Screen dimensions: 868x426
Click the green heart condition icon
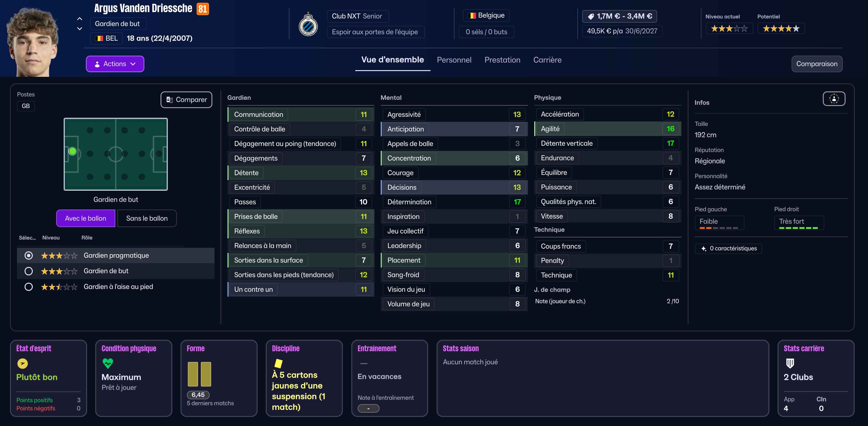(108, 363)
